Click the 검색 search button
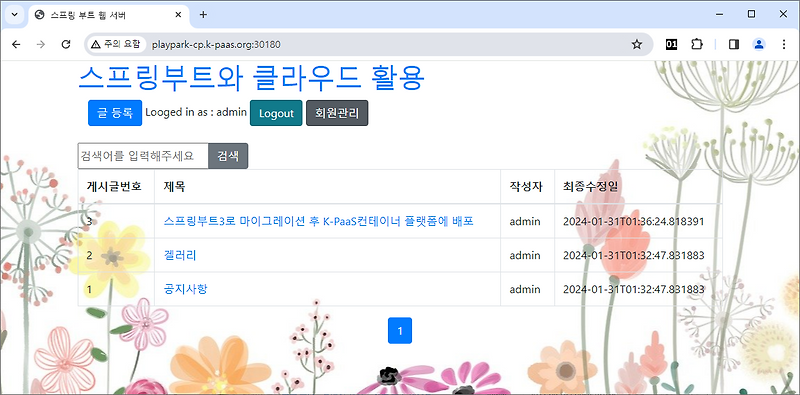This screenshot has height=395, width=800. pyautogui.click(x=228, y=156)
